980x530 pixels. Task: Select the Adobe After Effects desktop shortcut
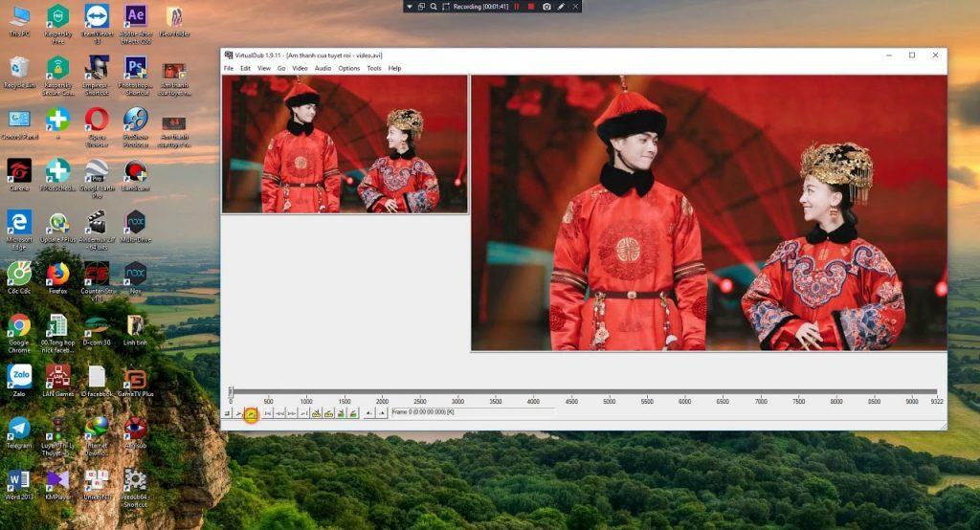(135, 20)
